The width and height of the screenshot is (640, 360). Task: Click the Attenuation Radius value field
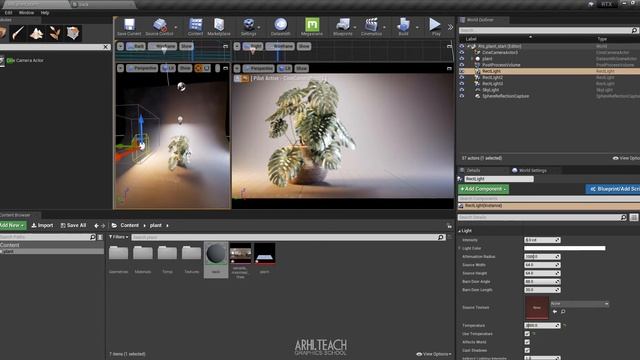(x=542, y=257)
